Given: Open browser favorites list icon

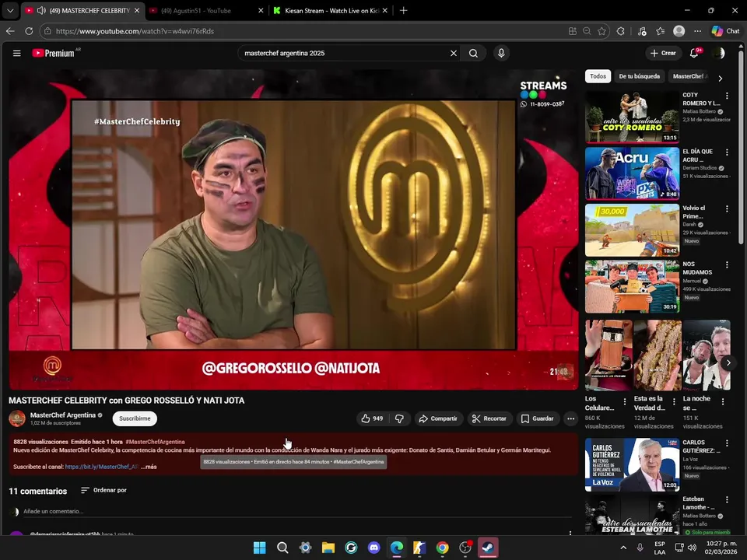Looking at the screenshot, I should point(661,31).
